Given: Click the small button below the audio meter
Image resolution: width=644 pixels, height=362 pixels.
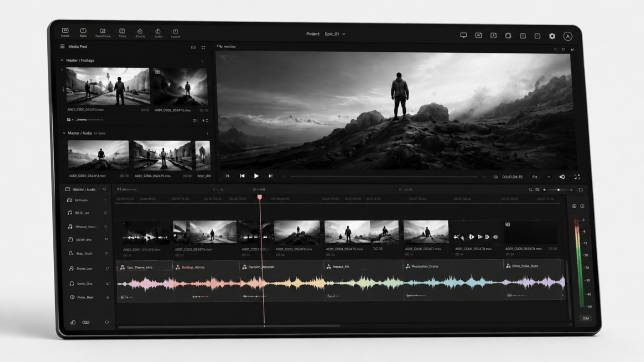Looking at the screenshot, I should click(586, 318).
